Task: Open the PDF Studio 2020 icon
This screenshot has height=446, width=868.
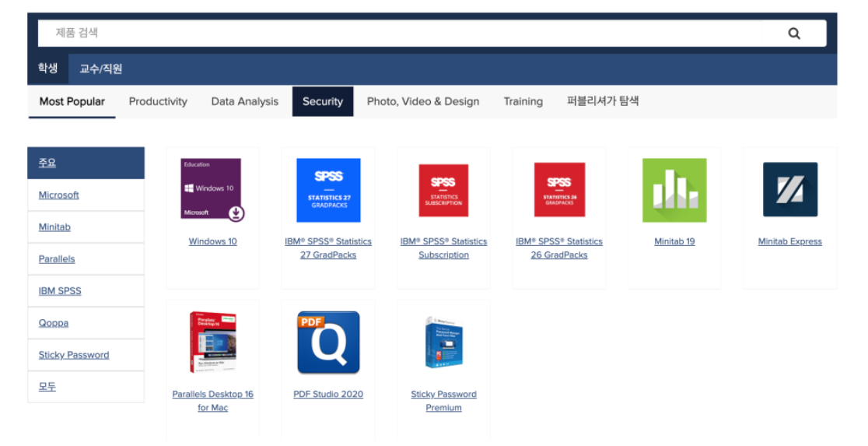Action: pyautogui.click(x=328, y=342)
